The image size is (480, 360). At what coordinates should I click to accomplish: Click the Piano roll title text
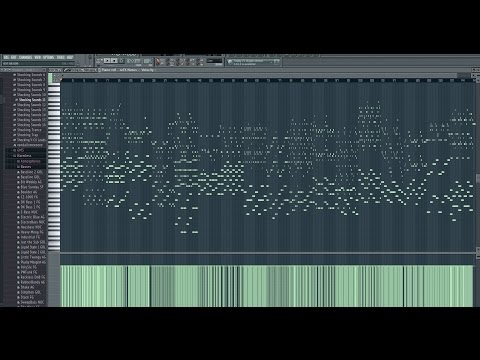127,70
